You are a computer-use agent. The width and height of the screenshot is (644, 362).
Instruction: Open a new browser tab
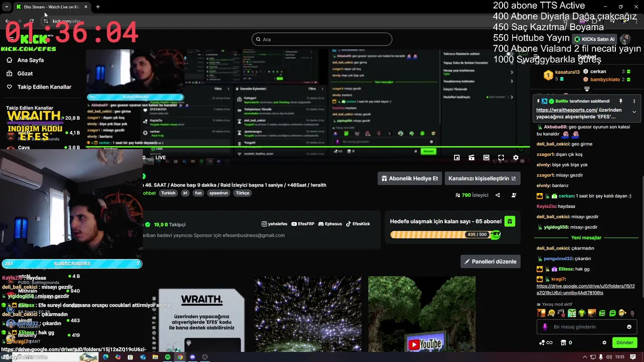click(x=98, y=7)
